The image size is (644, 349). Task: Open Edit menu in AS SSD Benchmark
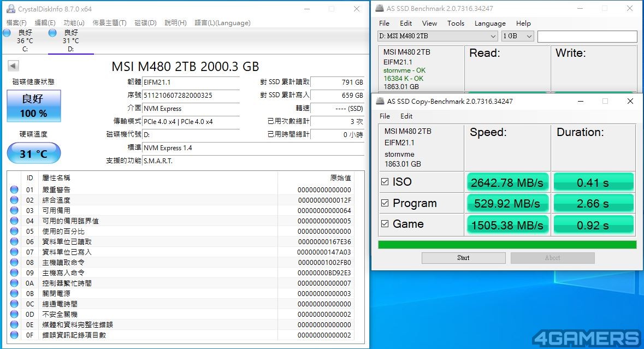406,23
